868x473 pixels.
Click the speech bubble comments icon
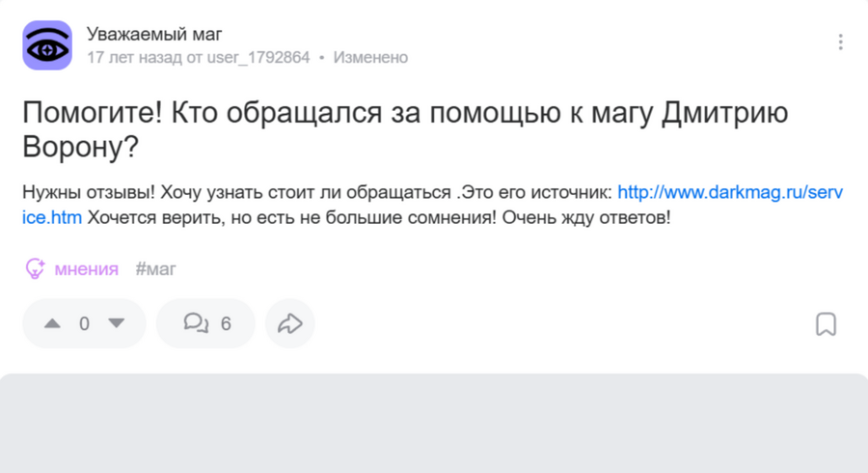point(196,323)
